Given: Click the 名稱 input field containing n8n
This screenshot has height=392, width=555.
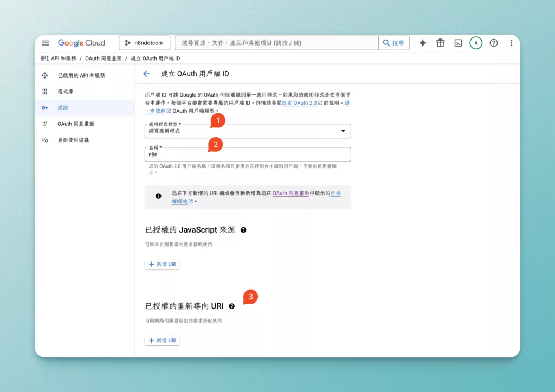Looking at the screenshot, I should [248, 155].
